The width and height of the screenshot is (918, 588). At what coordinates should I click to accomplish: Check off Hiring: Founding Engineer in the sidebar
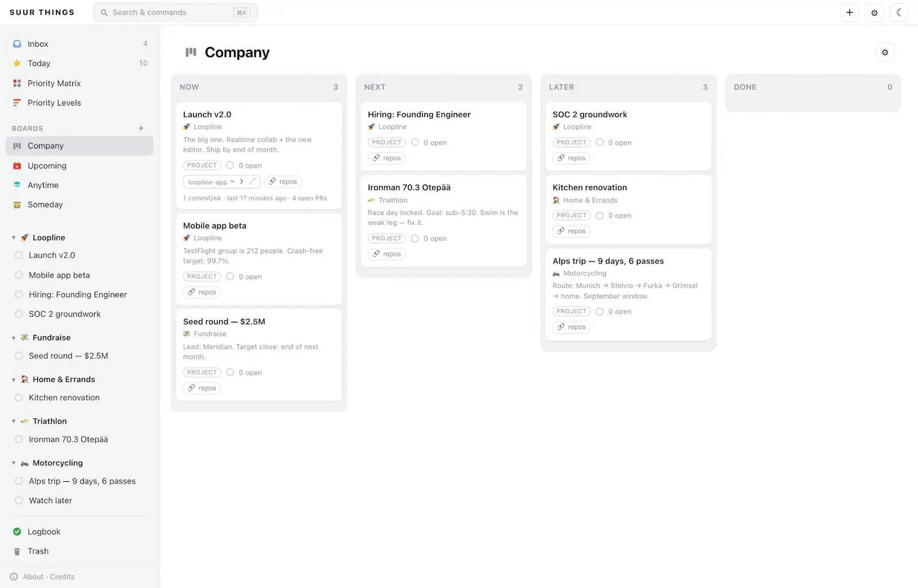(x=19, y=295)
